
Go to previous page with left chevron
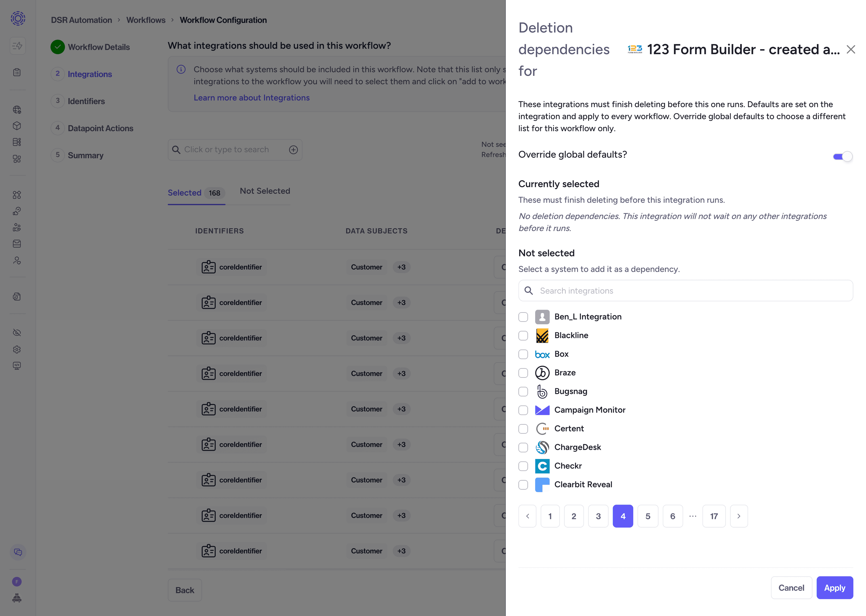(x=527, y=516)
